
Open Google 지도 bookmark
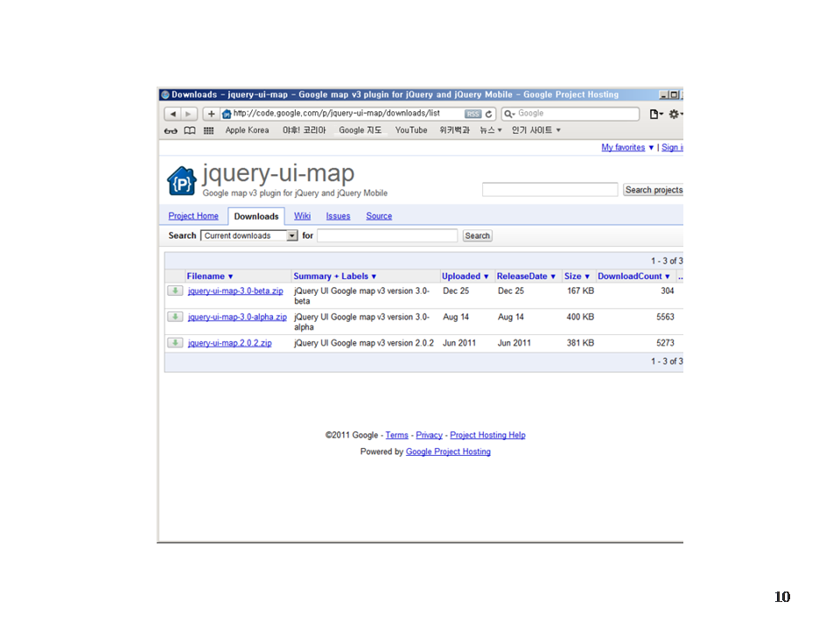[360, 130]
